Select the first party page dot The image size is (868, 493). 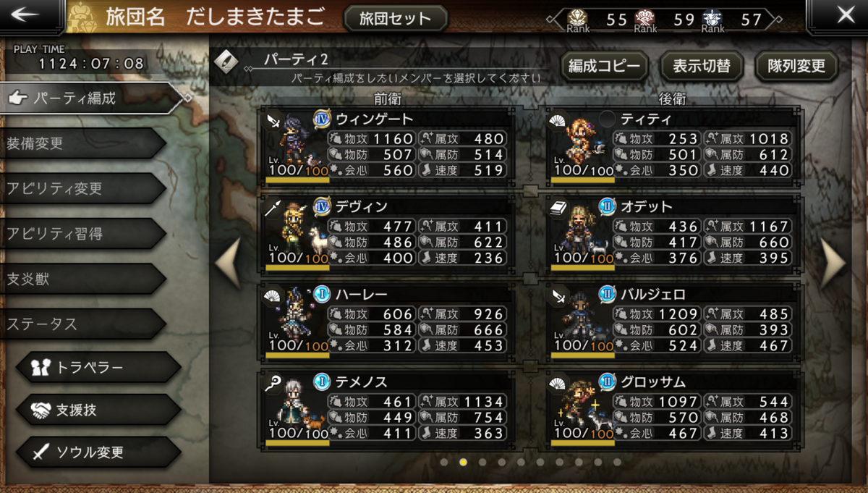click(444, 461)
